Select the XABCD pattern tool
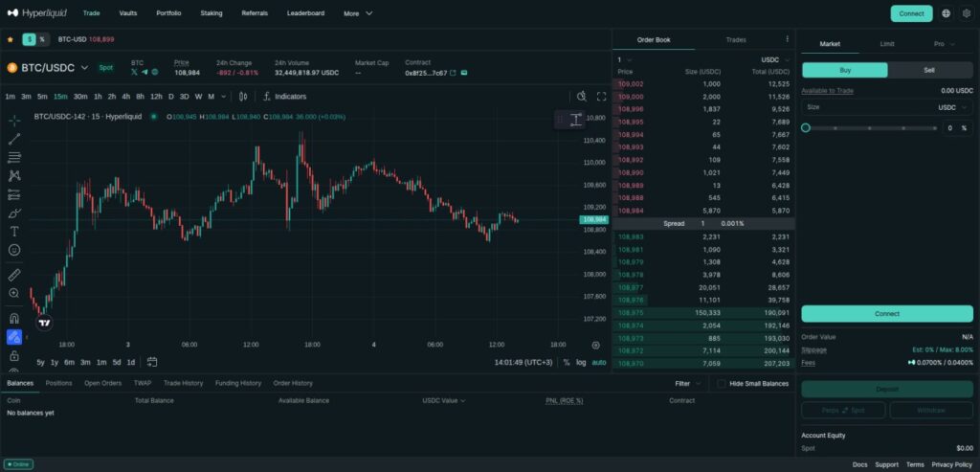The image size is (980, 472). pyautogui.click(x=14, y=175)
